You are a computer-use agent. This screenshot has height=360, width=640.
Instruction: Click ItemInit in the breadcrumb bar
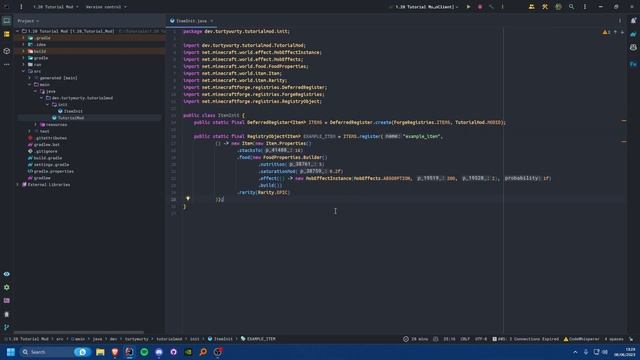pos(220,339)
